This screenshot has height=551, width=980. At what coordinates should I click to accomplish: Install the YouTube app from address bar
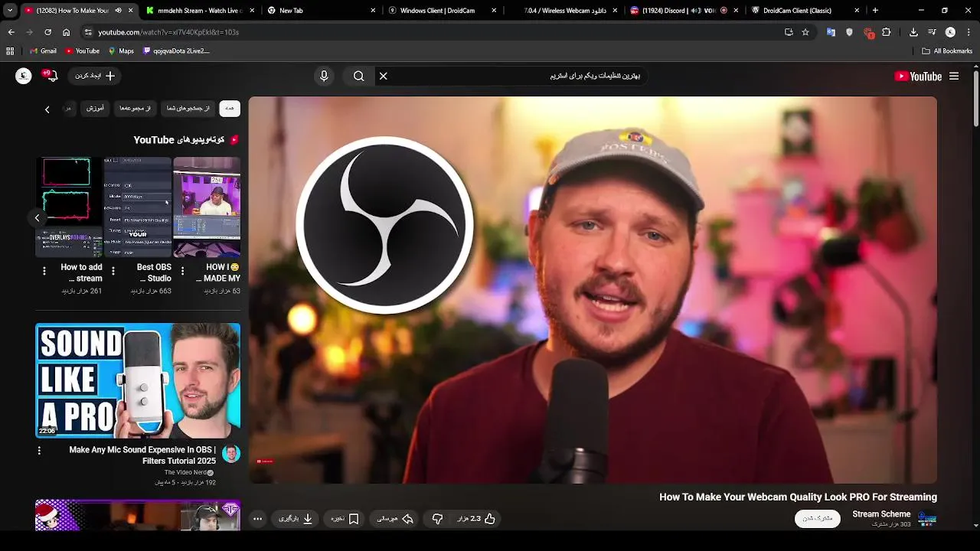click(x=789, y=32)
